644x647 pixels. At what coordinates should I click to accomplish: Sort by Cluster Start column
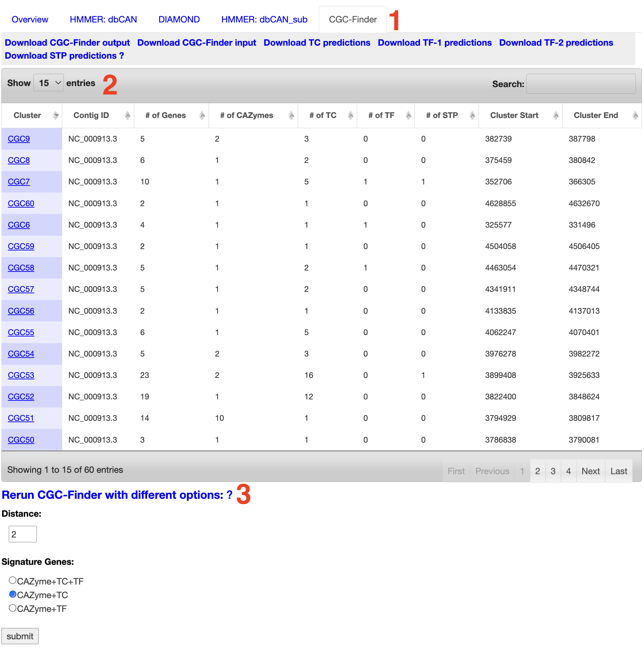click(556, 115)
